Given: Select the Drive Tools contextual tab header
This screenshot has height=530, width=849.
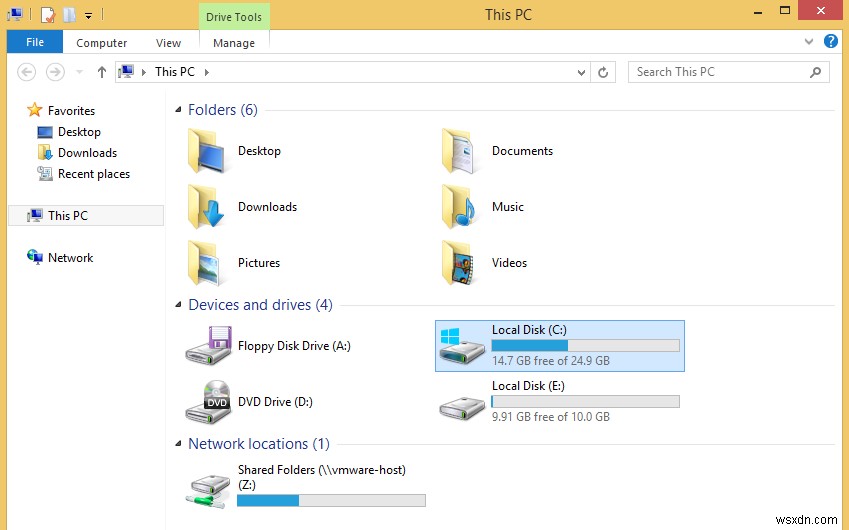Looking at the screenshot, I should (x=234, y=17).
